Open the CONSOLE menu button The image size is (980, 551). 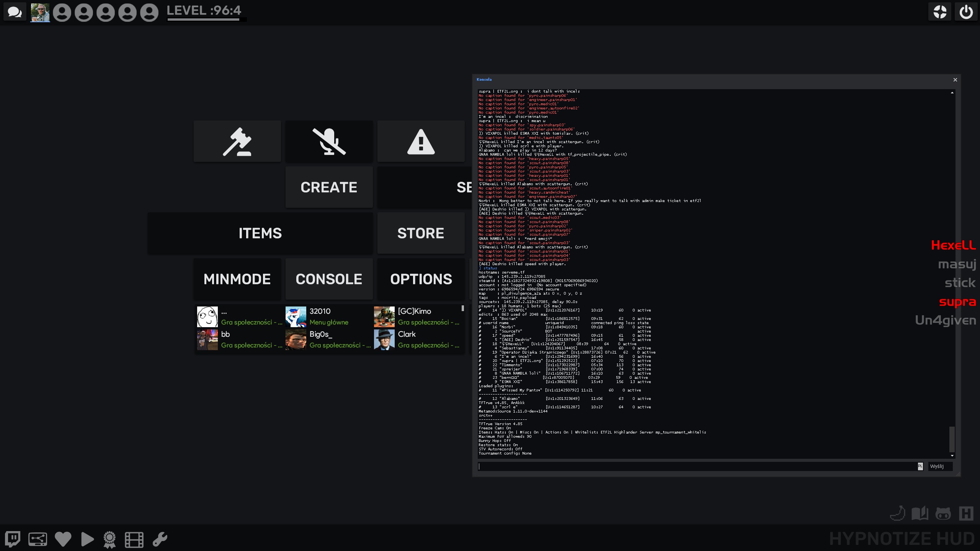[329, 279]
